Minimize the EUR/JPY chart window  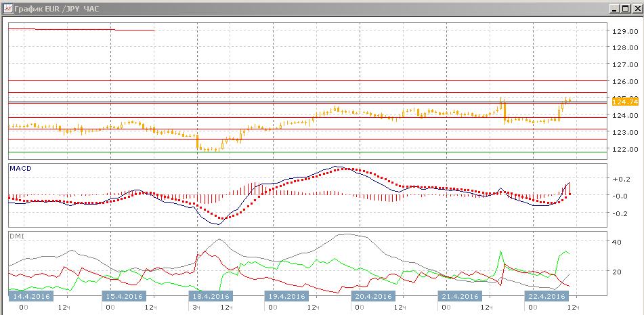coord(615,8)
